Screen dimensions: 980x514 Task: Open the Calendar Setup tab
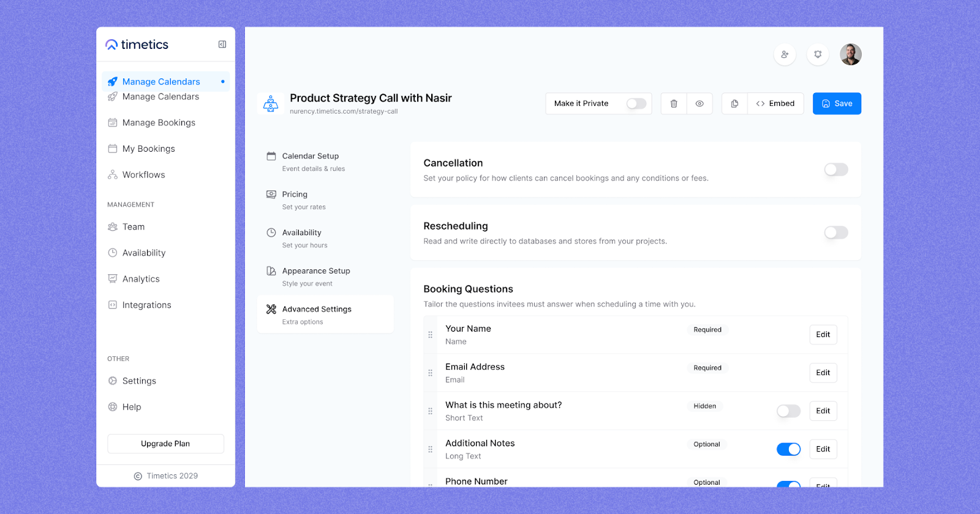pos(325,162)
